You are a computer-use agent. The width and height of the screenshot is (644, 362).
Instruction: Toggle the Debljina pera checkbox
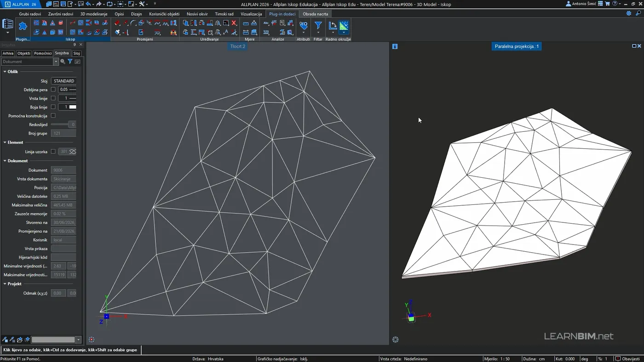(x=53, y=90)
